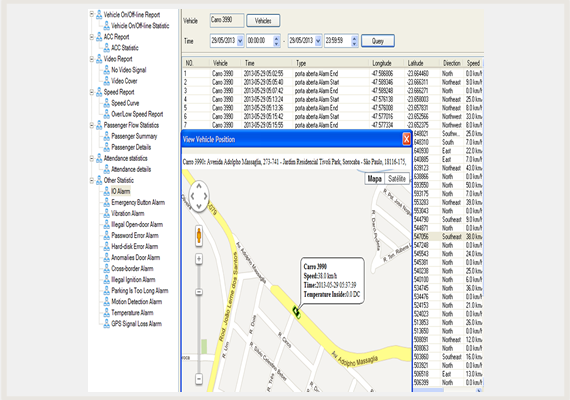
Task: Select row with time 2013-05-29 05:13:24
Action: click(x=332, y=99)
